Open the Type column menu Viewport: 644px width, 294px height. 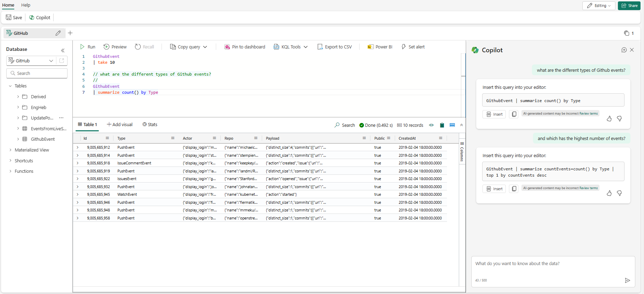click(x=173, y=138)
